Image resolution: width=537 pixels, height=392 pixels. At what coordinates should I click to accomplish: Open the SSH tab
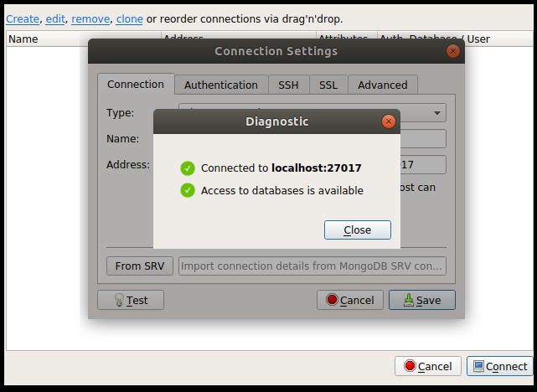[289, 85]
